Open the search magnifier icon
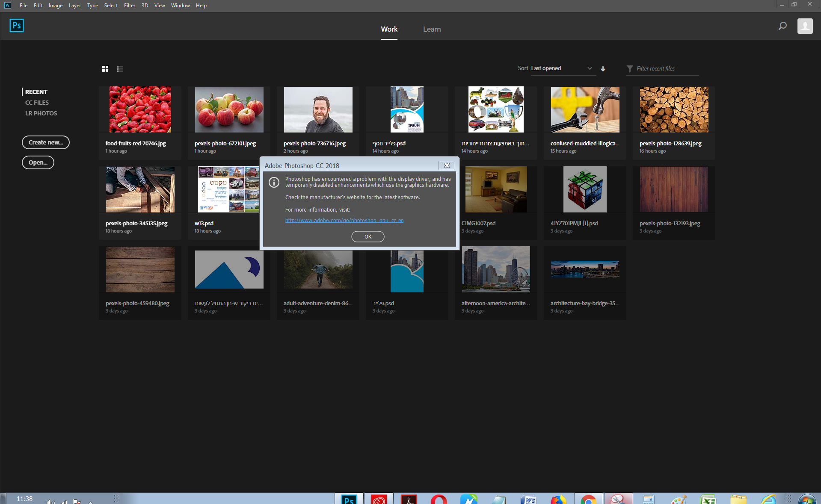The image size is (821, 504). point(782,26)
